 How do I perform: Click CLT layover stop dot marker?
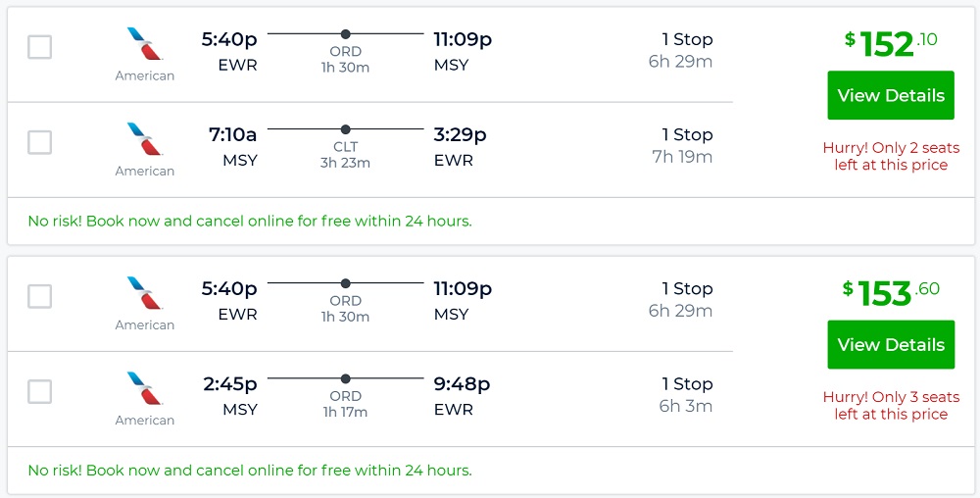(345, 129)
